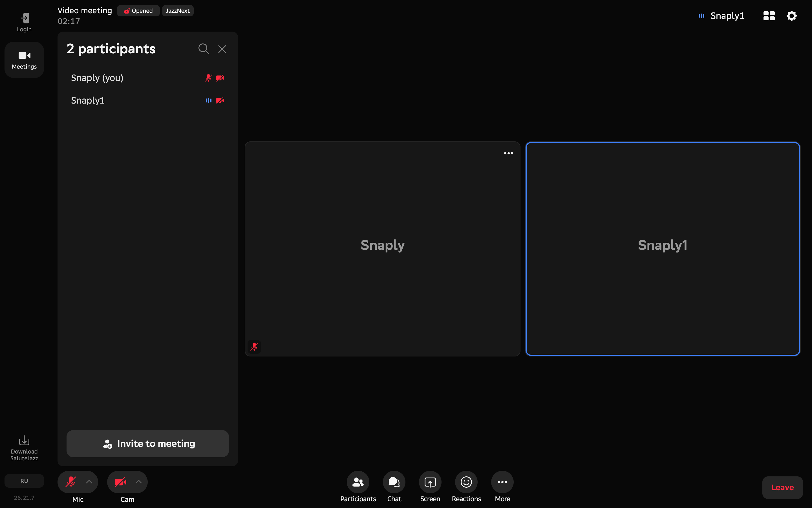
Task: Select the Snaply1 video tile
Action: [x=663, y=249]
